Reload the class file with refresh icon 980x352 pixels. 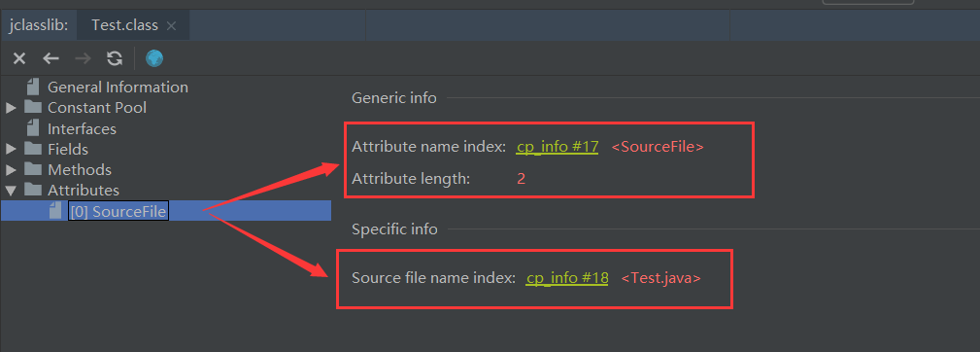tap(115, 58)
